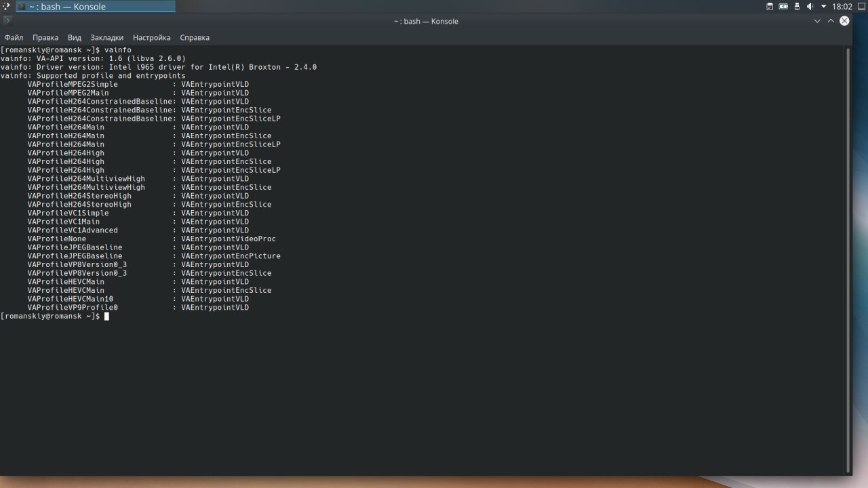Image resolution: width=868 pixels, height=488 pixels.
Task: Click the 18:02 clock
Action: coord(842,7)
